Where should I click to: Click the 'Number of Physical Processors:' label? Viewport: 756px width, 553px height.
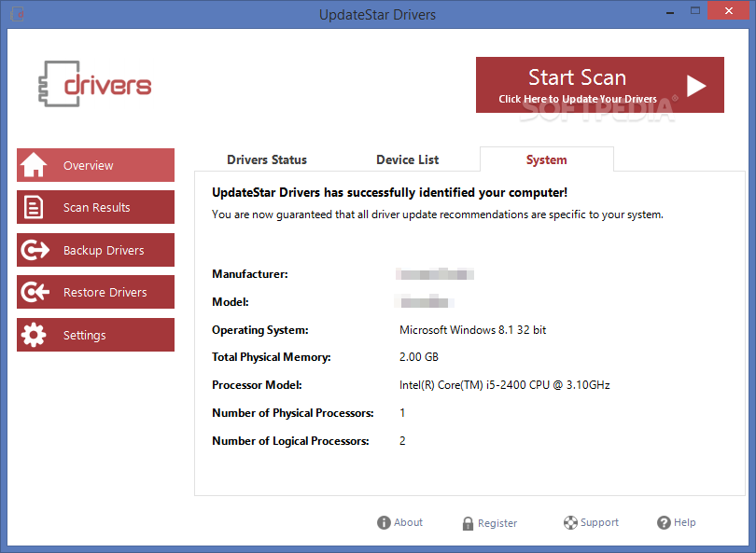(293, 413)
